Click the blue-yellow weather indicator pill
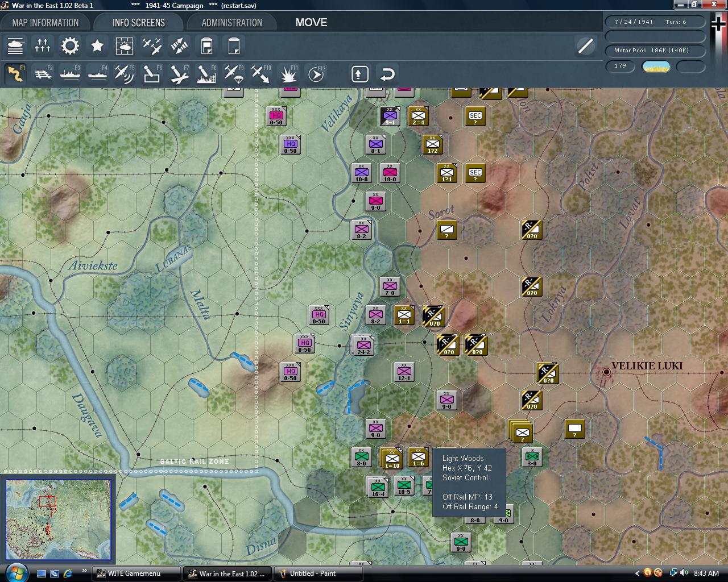This screenshot has width=728, height=582. pyautogui.click(x=656, y=66)
